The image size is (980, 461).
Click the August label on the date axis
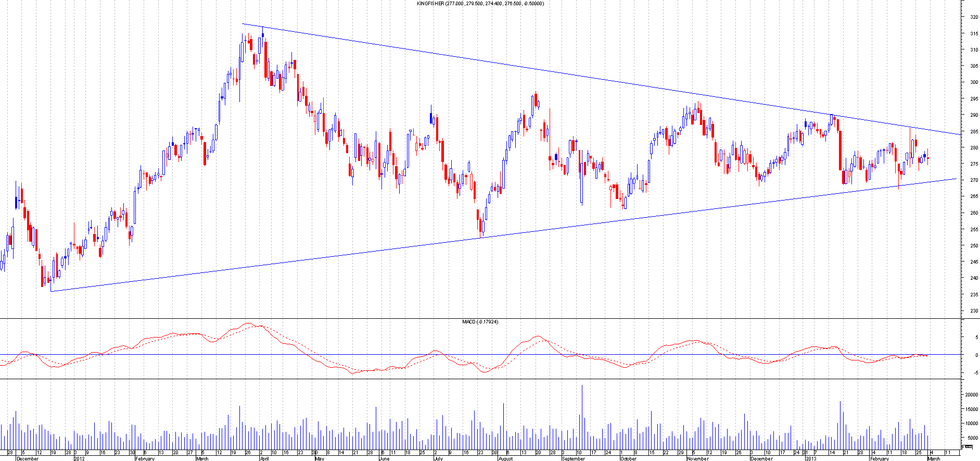[505, 459]
